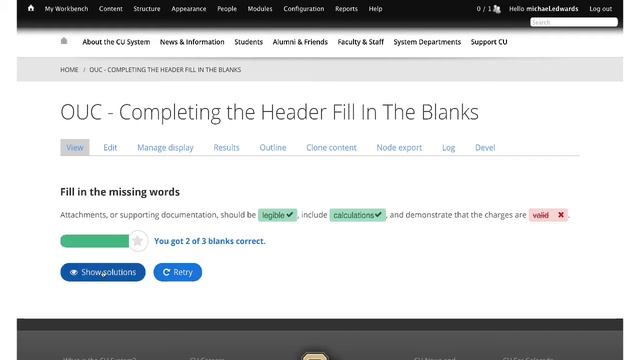Screen dimensions: 640x360
Task: Click the checkmark on the calculations answer
Action: tap(378, 214)
